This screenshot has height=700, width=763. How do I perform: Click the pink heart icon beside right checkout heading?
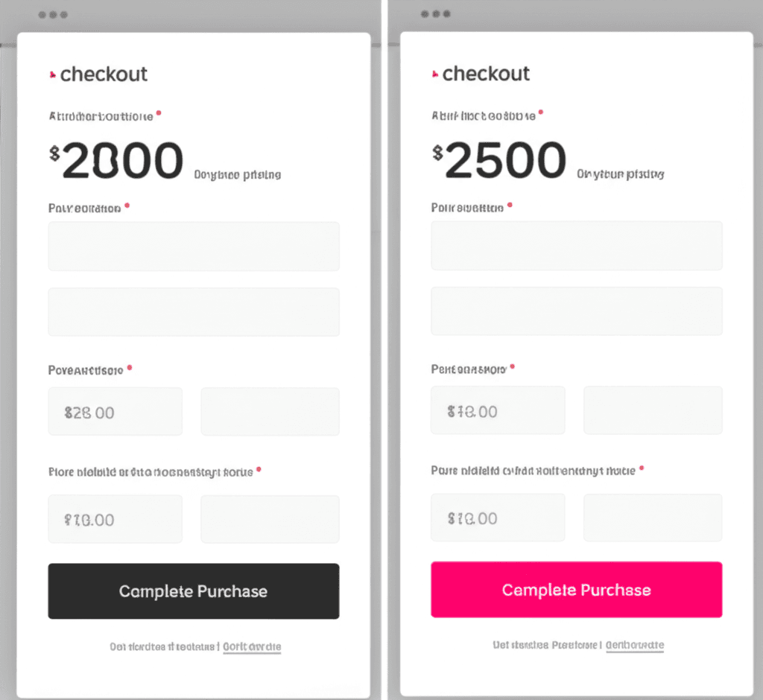[435, 74]
